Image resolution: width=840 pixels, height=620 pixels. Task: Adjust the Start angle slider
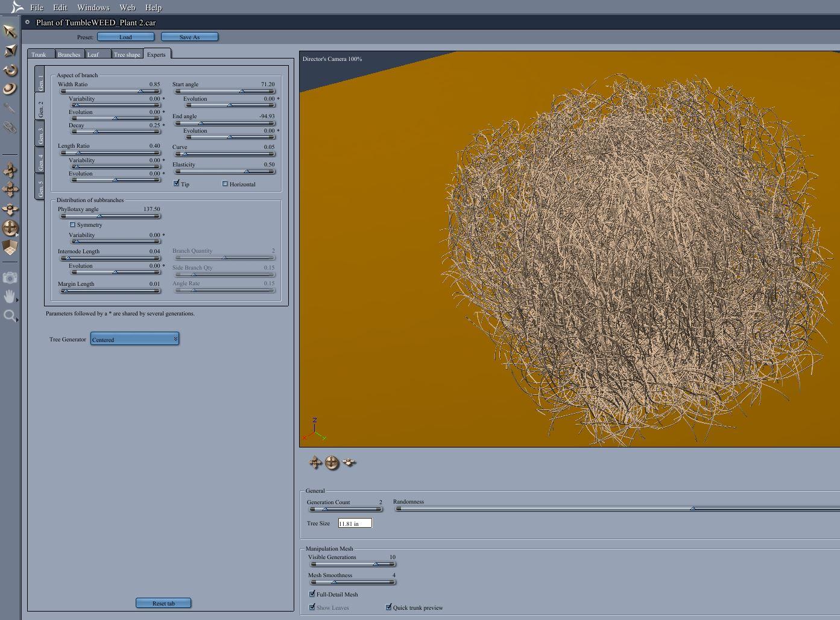[224, 92]
